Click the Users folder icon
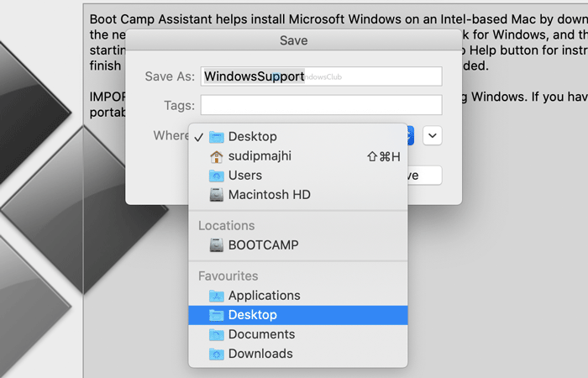This screenshot has height=378, width=588. pos(217,176)
